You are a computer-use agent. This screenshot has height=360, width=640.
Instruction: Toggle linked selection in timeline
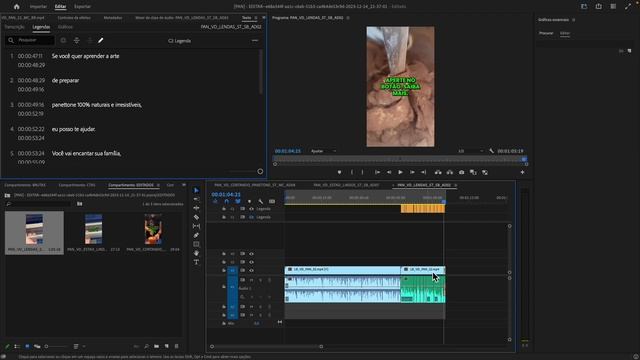coord(238,201)
